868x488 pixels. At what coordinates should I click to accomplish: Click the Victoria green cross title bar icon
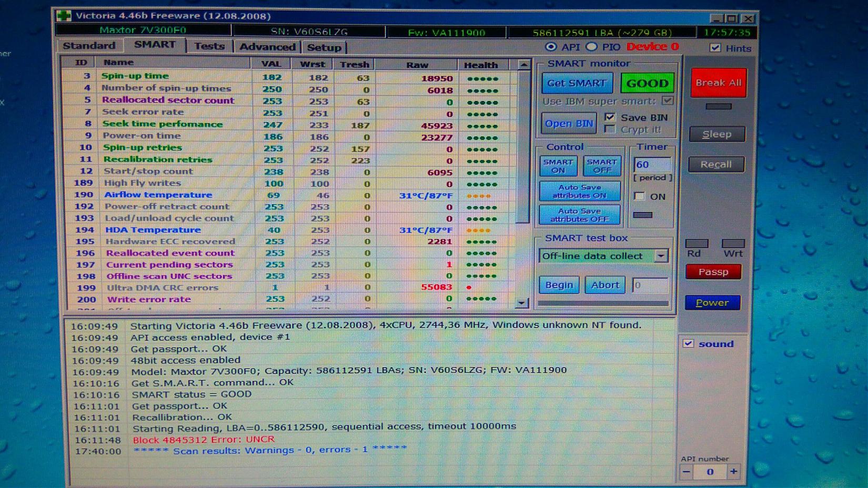coord(64,16)
